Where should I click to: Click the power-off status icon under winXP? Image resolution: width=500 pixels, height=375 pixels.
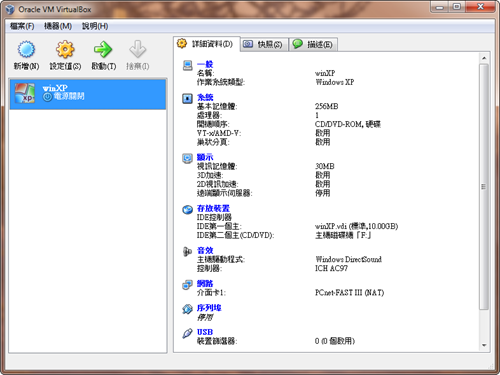coord(47,97)
